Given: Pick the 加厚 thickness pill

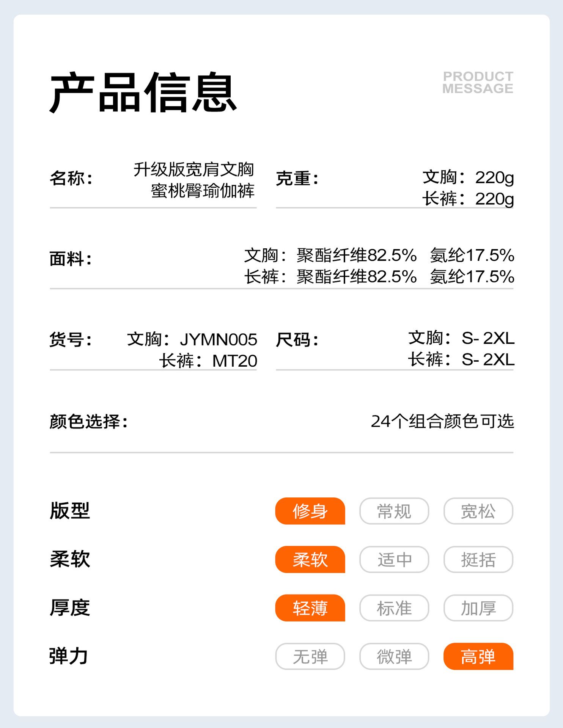Looking at the screenshot, I should 478,608.
